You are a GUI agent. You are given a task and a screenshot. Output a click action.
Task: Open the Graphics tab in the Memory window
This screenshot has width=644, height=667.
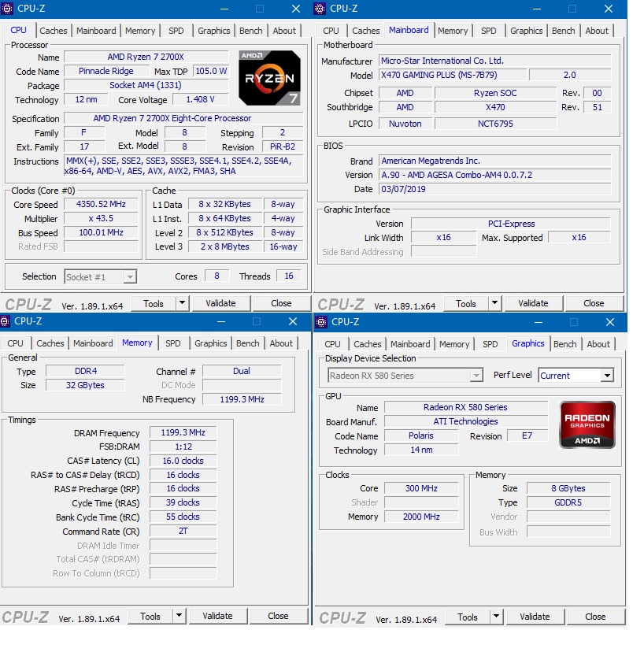(x=210, y=343)
